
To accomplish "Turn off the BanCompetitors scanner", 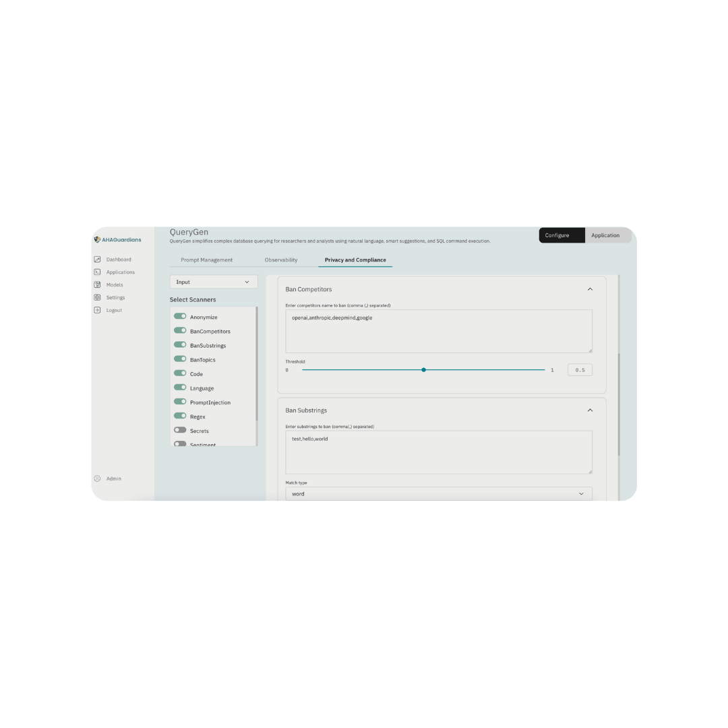I will (180, 330).
